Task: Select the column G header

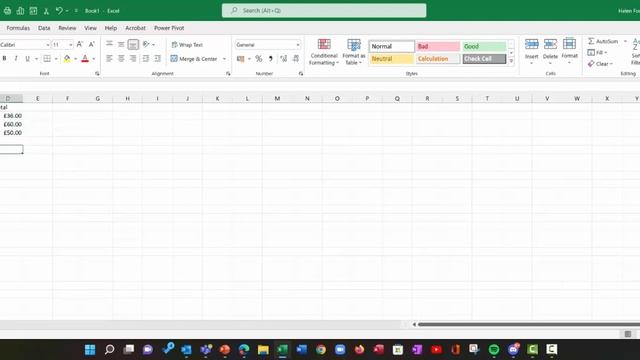Action: coord(98,98)
